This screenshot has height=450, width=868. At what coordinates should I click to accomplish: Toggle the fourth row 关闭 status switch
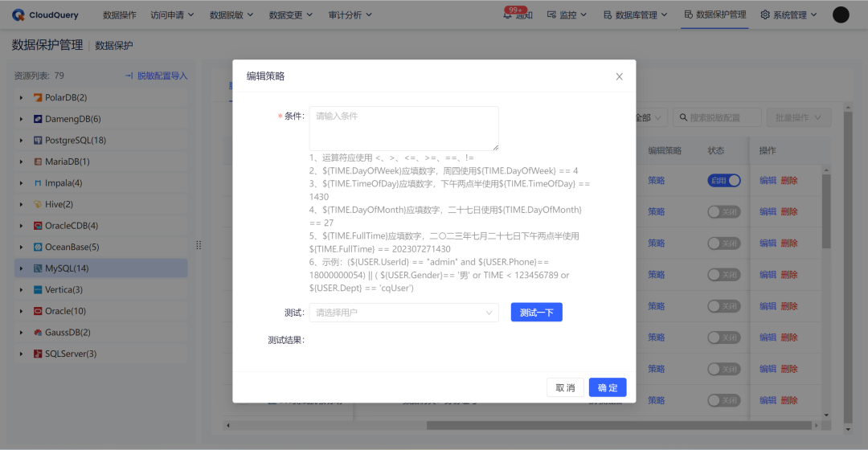[x=724, y=275]
